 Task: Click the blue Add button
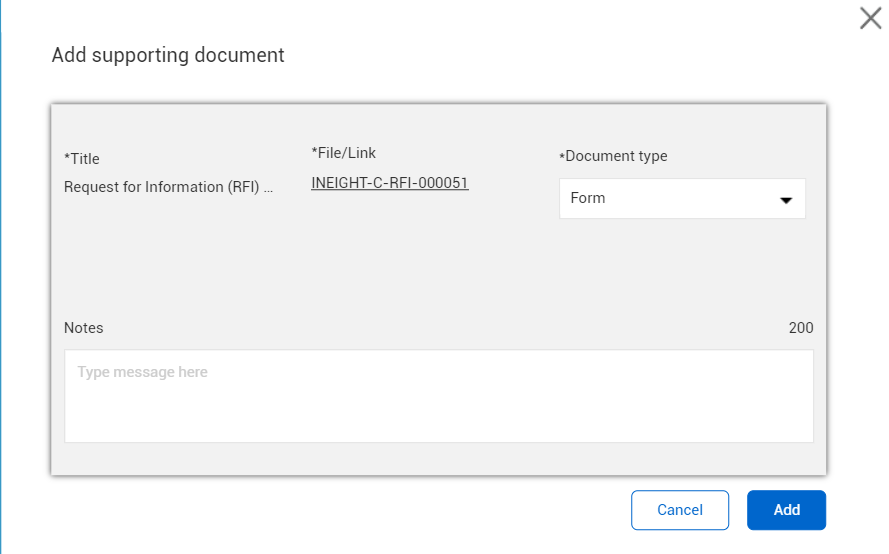tap(786, 510)
